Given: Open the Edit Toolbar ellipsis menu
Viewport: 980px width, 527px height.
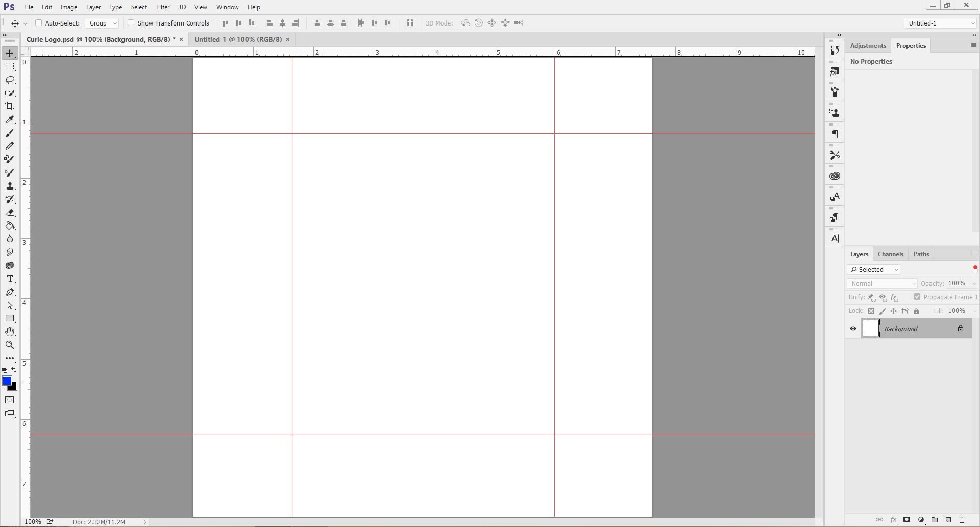Looking at the screenshot, I should 10,358.
